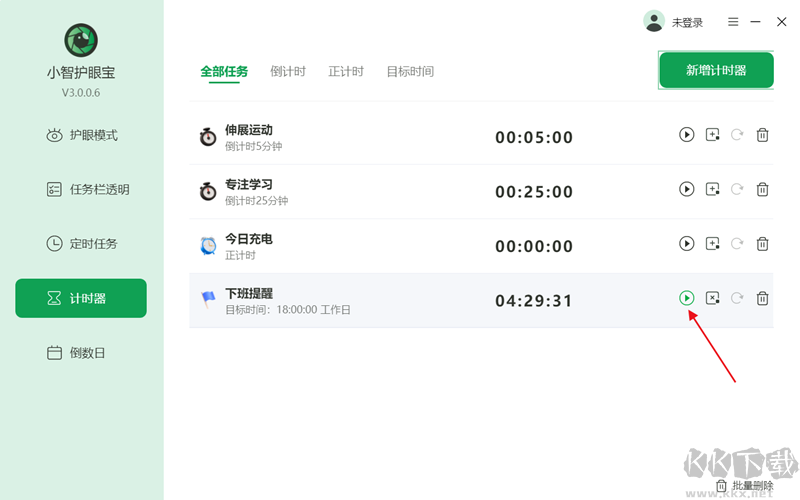The height and width of the screenshot is (500, 800).
Task: Click the edit icon for 下班提醒
Action: tap(712, 298)
